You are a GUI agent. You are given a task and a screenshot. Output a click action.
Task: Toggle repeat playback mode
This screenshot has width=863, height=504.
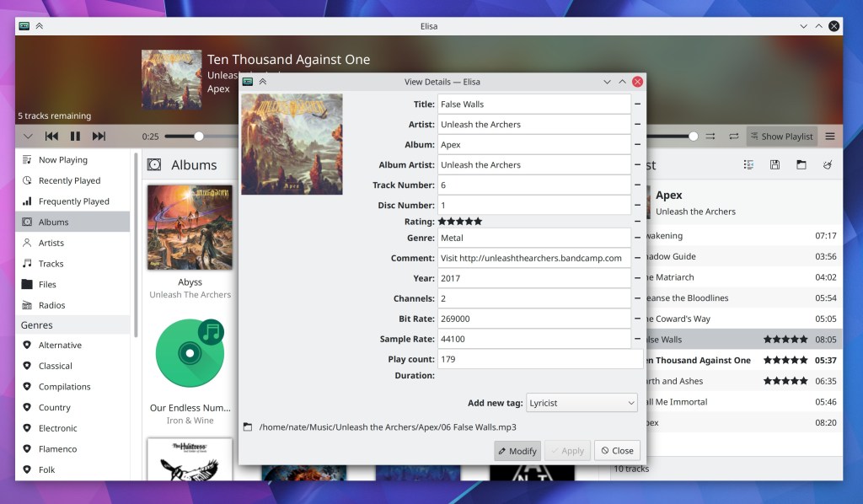734,137
